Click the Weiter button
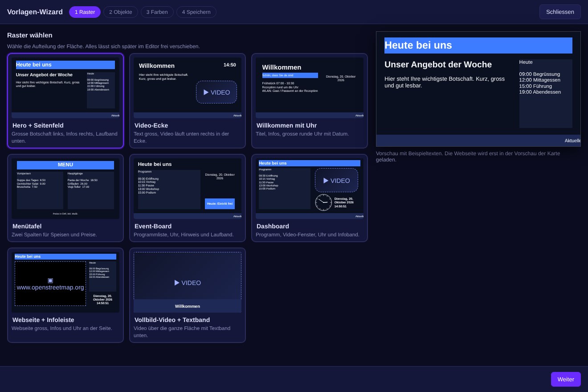588x392 pixels. coord(566,380)
